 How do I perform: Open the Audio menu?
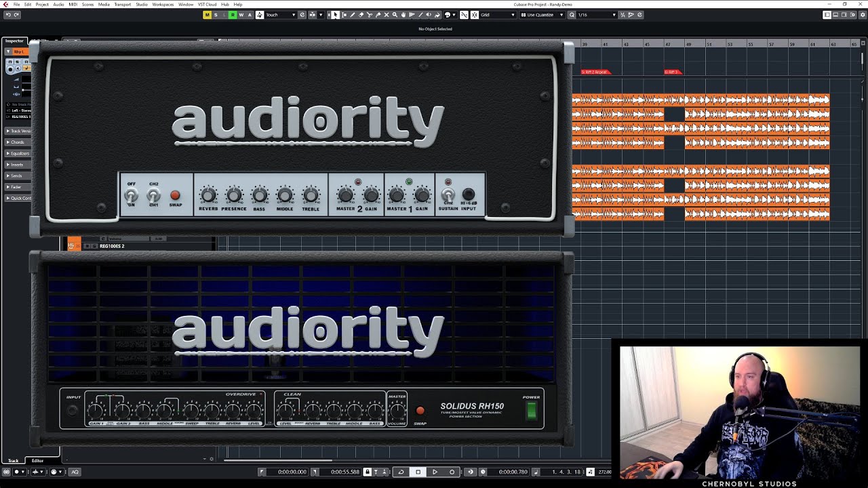click(59, 4)
